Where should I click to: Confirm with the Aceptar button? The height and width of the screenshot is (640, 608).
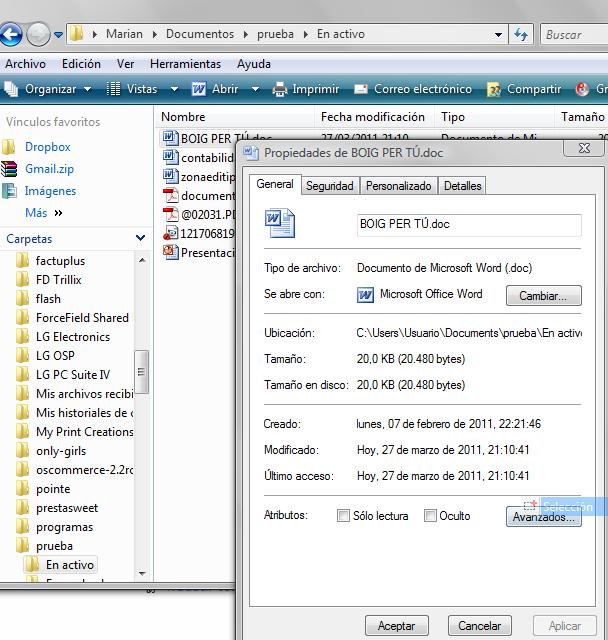click(397, 626)
